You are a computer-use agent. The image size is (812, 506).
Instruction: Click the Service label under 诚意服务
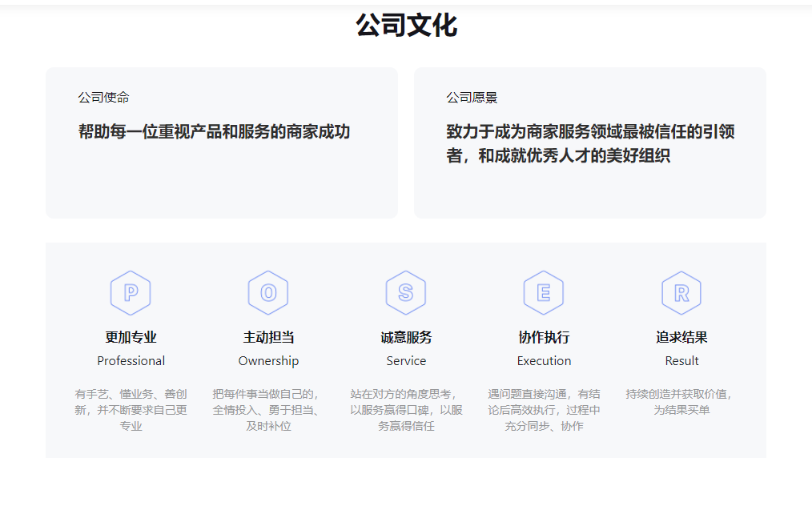pos(406,360)
